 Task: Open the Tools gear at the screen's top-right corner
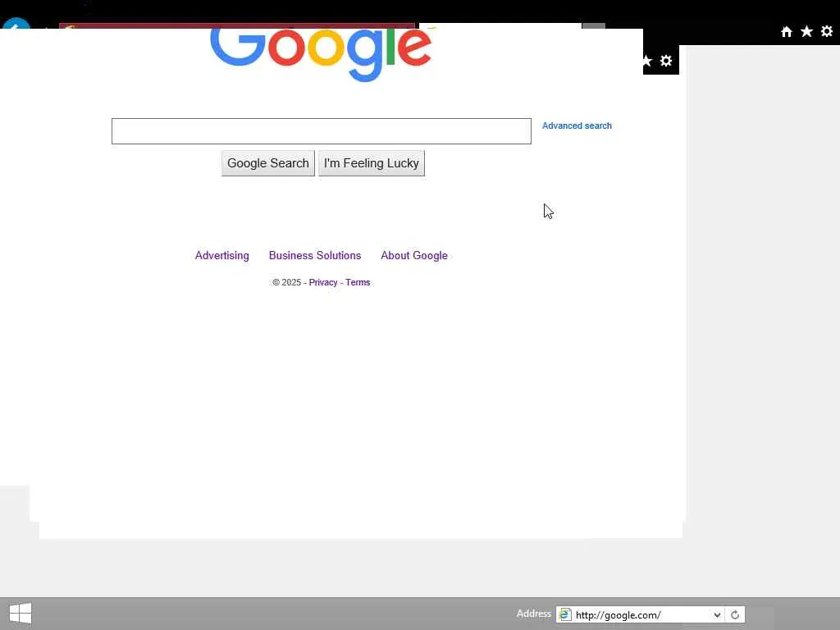[x=827, y=31]
